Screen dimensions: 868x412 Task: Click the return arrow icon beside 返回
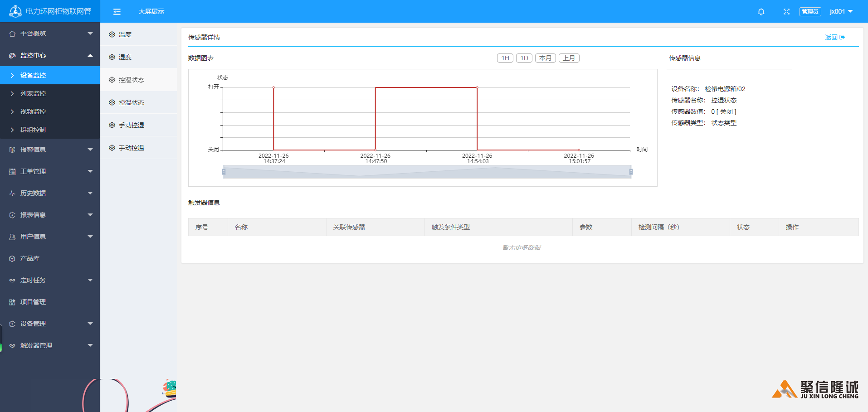pos(842,37)
